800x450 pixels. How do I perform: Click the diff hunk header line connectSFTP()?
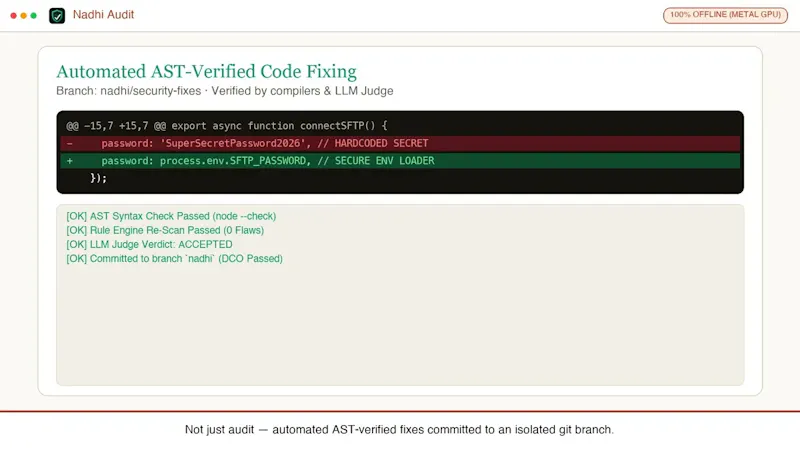[x=227, y=126]
